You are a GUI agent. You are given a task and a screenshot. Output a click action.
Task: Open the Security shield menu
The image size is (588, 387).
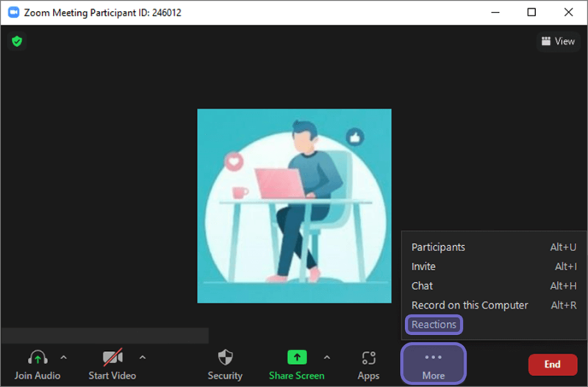[226, 364]
